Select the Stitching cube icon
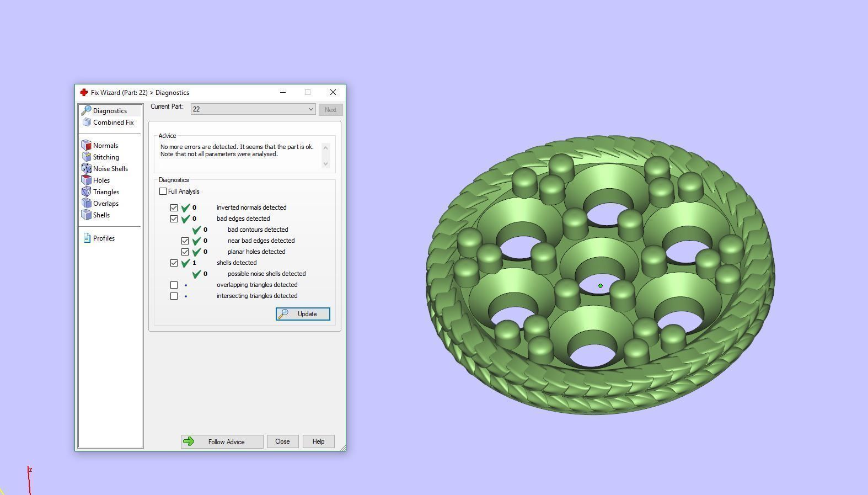Viewport: 868px width, 495px height. coord(86,157)
